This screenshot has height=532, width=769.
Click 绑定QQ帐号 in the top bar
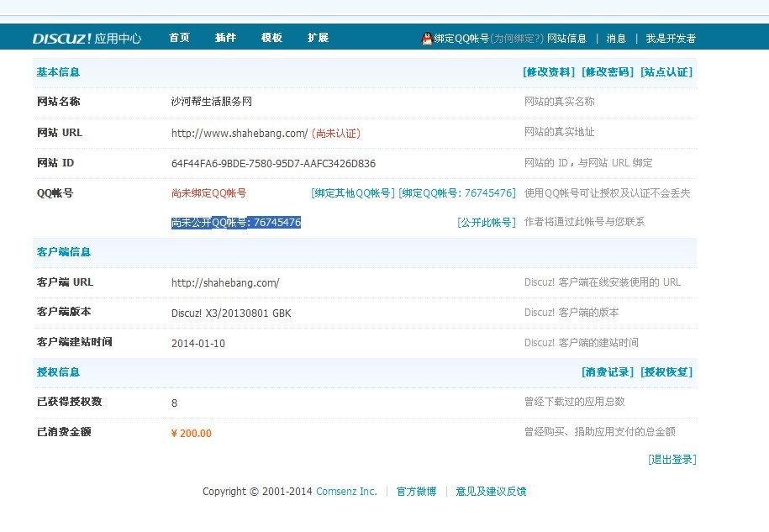461,39
